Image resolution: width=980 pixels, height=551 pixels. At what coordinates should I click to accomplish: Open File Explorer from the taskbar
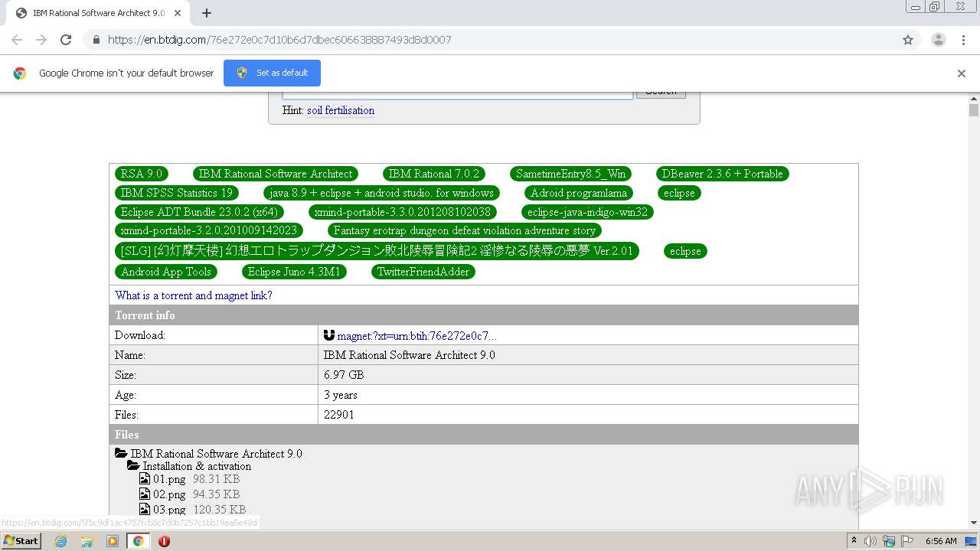[x=87, y=541]
